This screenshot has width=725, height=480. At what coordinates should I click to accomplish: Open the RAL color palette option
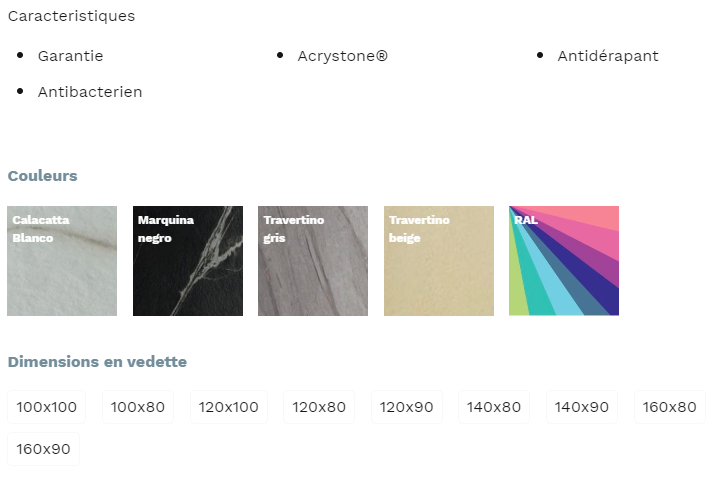[x=564, y=261]
